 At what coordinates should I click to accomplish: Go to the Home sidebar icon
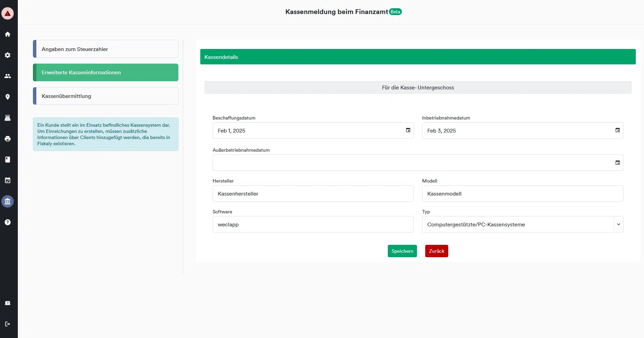[x=8, y=34]
